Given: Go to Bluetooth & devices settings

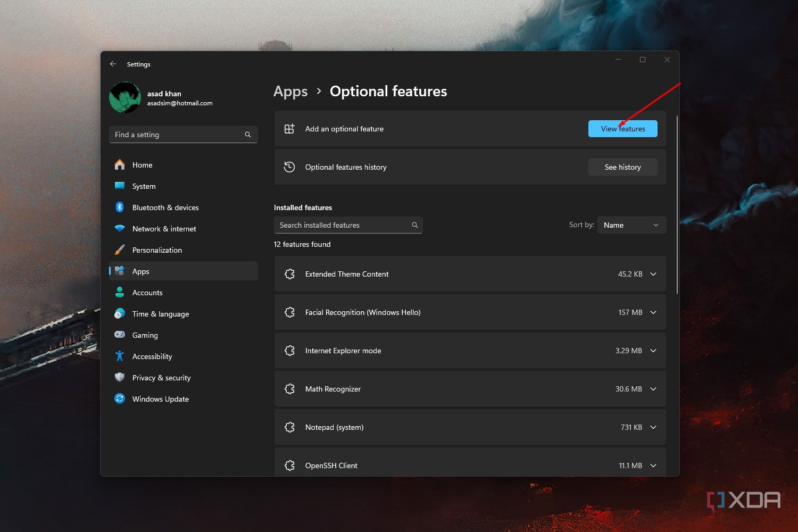Looking at the screenshot, I should [x=184, y=207].
